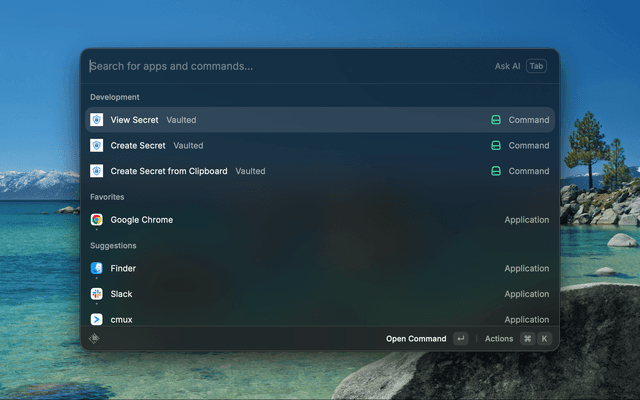The height and width of the screenshot is (400, 640).
Task: Click the Tab key badge next to Ask AI
Action: click(536, 66)
